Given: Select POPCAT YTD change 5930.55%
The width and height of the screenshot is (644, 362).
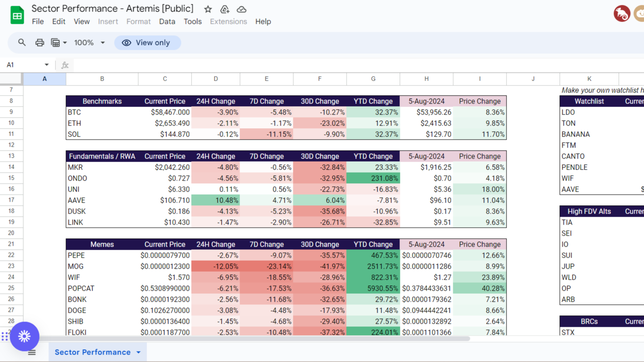Looking at the screenshot, I should click(373, 288).
